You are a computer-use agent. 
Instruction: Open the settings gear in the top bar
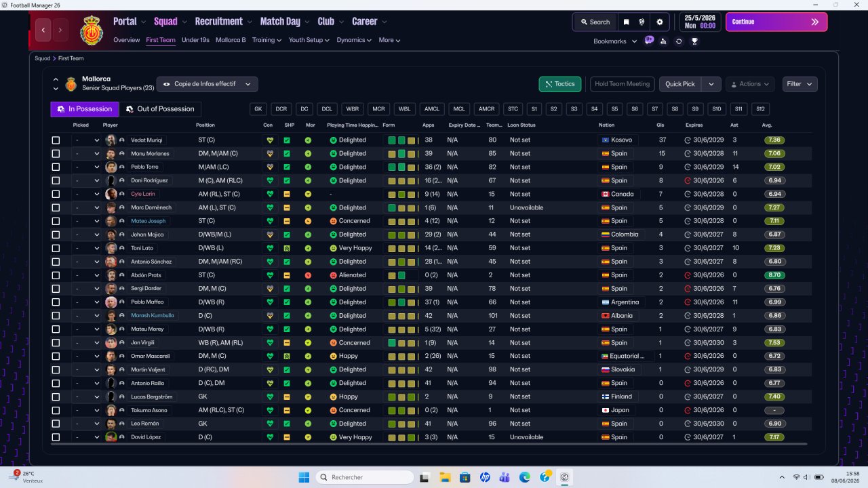[x=659, y=22]
